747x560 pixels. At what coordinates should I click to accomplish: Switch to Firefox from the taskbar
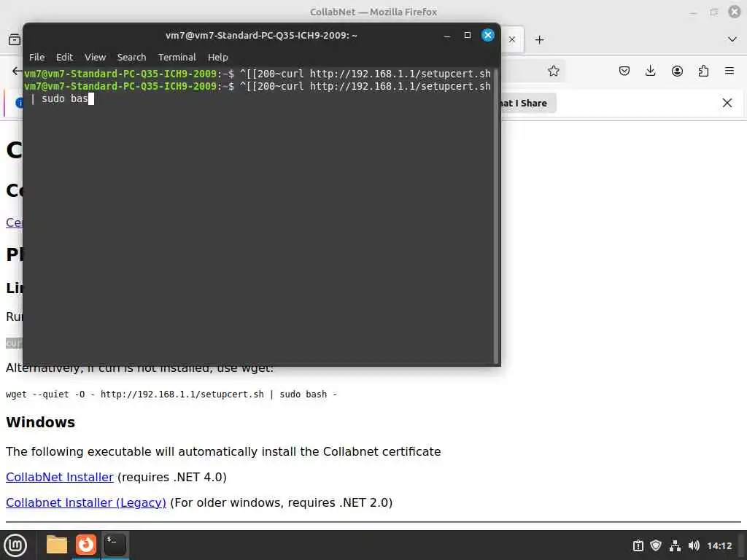coord(86,545)
